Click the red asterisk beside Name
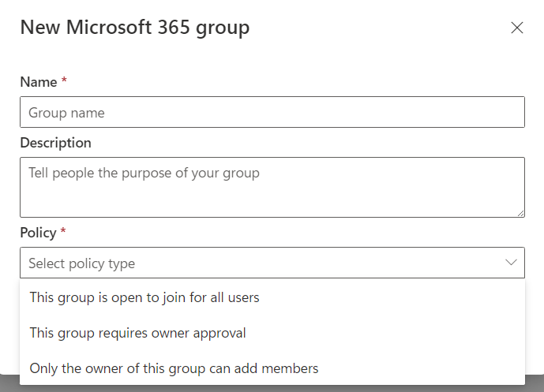Image resolution: width=544 pixels, height=392 pixels. 64,82
